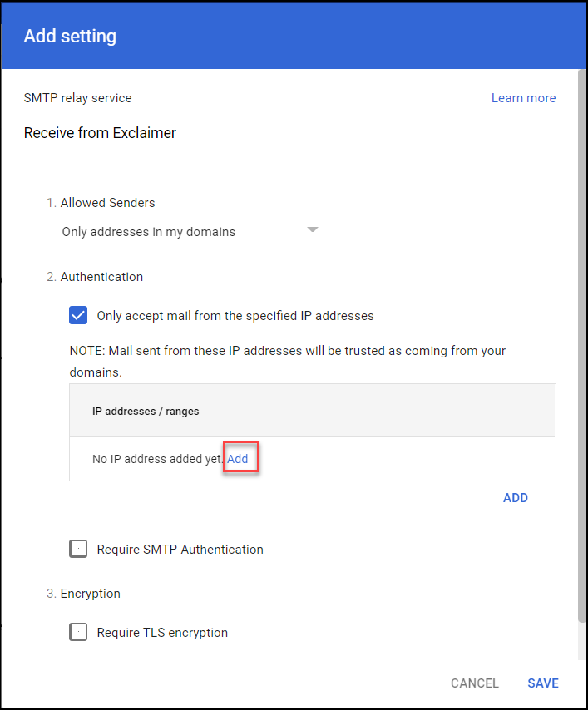Click the "No IP address added yet" text
Image resolution: width=588 pixels, height=710 pixels.
point(157,459)
